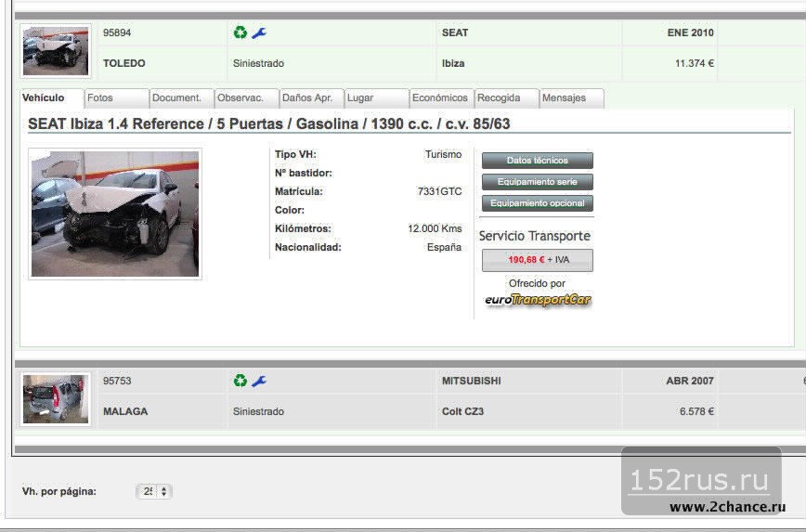The image size is (806, 532).
Task: Click the TOLEDO location text
Action: coord(123,63)
